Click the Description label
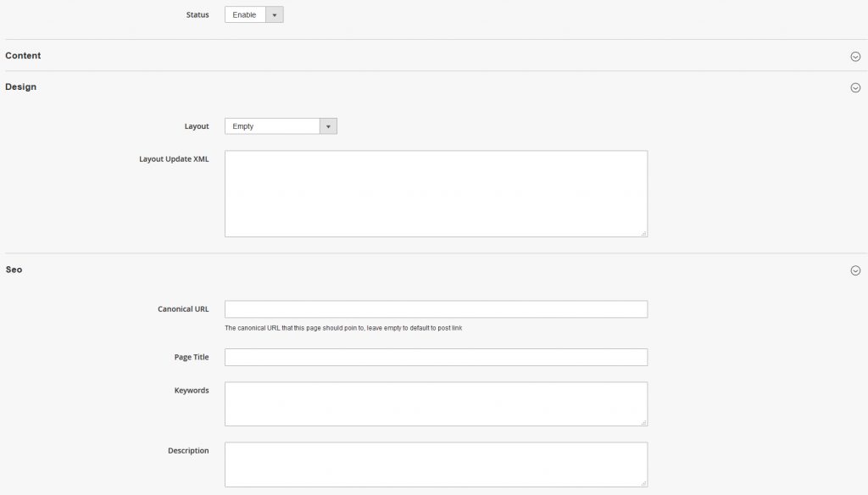This screenshot has width=868, height=495. pos(188,451)
